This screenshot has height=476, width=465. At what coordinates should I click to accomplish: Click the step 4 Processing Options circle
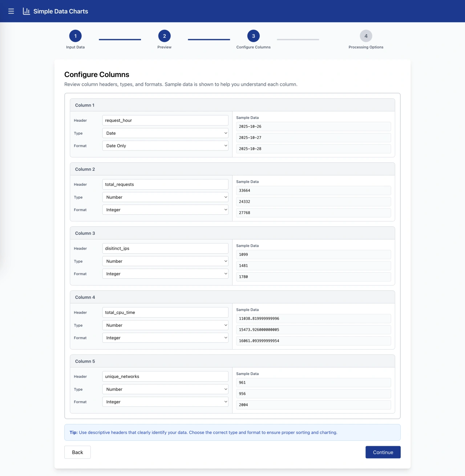366,36
